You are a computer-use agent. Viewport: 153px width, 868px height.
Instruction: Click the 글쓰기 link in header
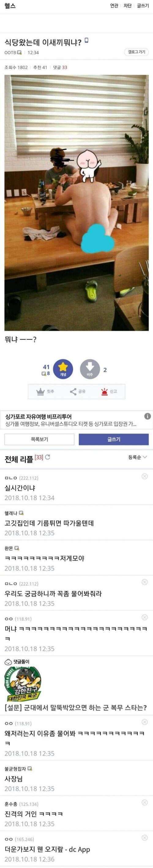(x=143, y=6)
